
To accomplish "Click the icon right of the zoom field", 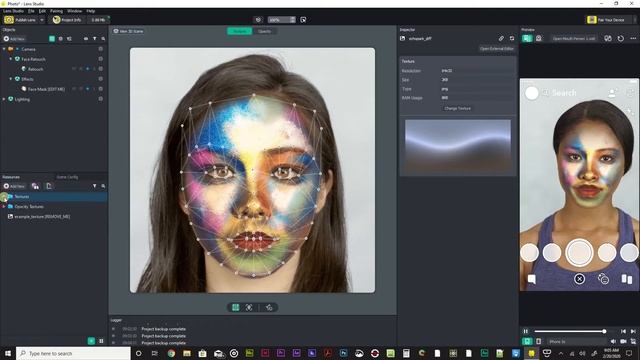I will click(x=303, y=20).
